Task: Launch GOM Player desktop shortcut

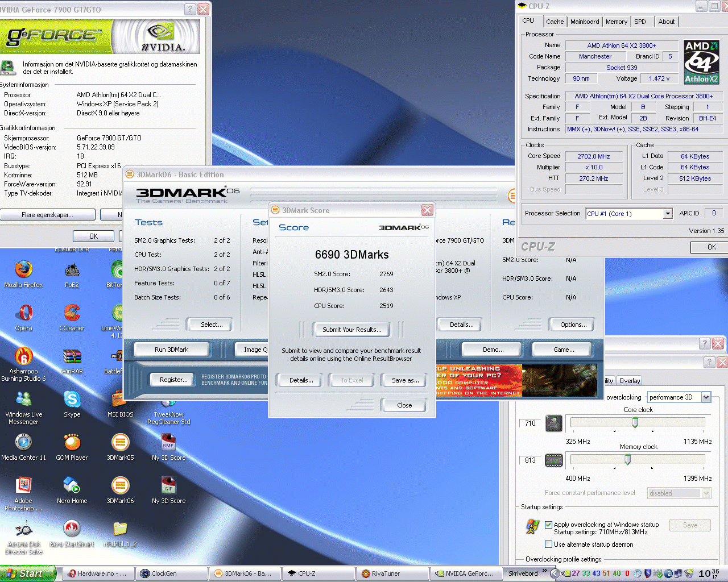Action: 72,443
